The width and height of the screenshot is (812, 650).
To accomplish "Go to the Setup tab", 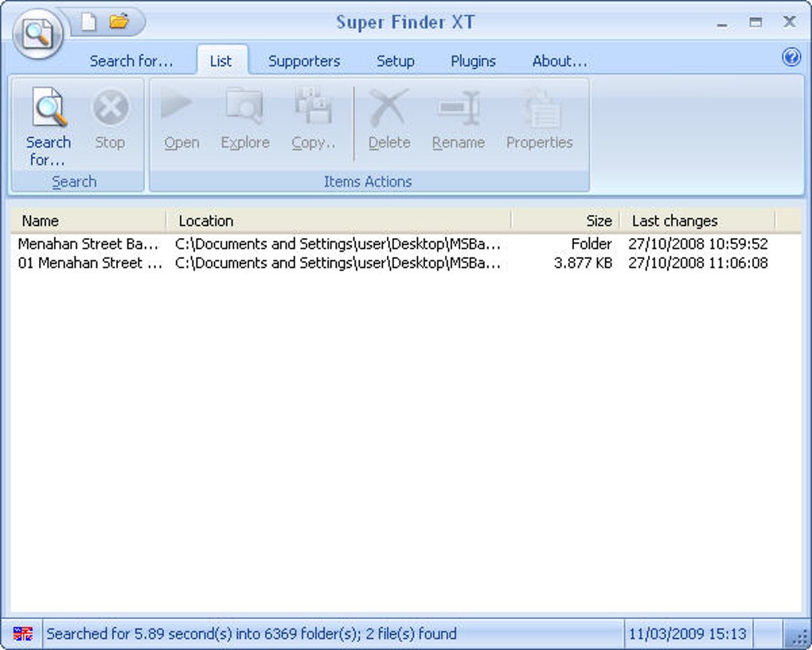I will [x=396, y=61].
